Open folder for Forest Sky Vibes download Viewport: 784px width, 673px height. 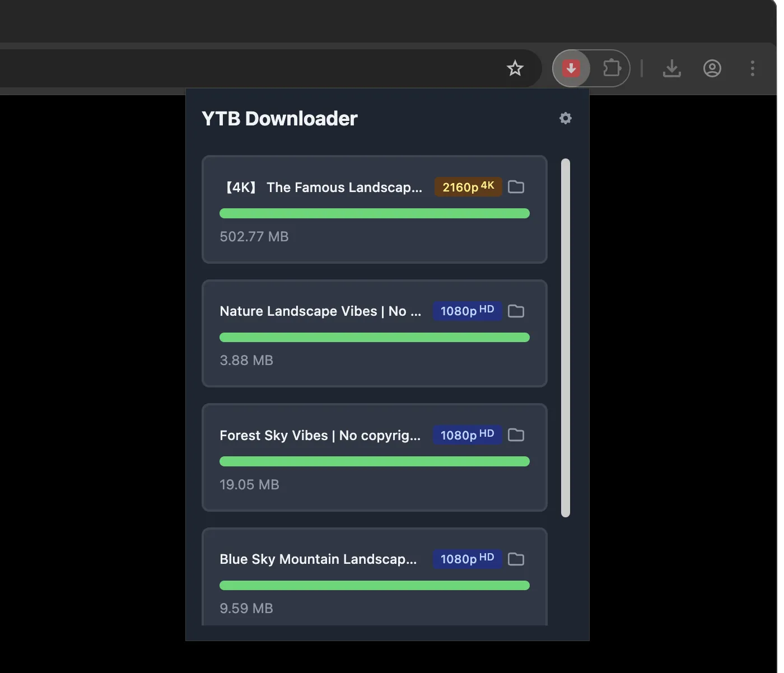click(x=516, y=435)
